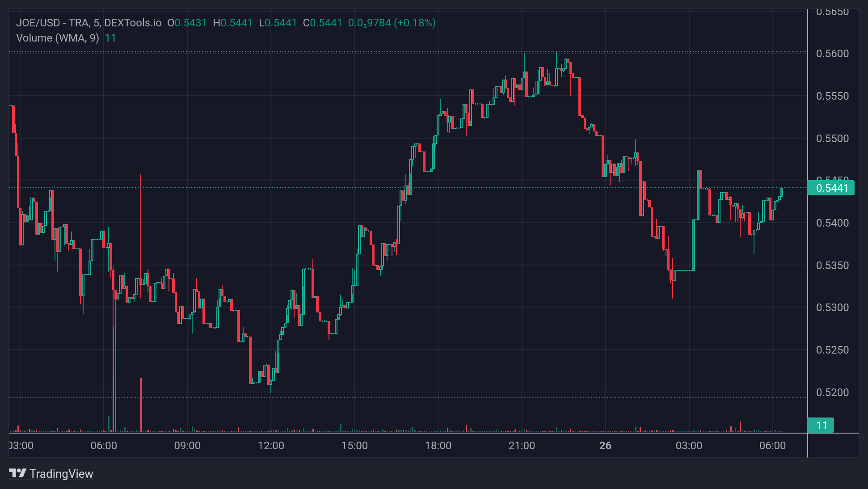Screen dimensions: 868x489
Task: Click the current price label 0.5441
Action: (x=831, y=188)
